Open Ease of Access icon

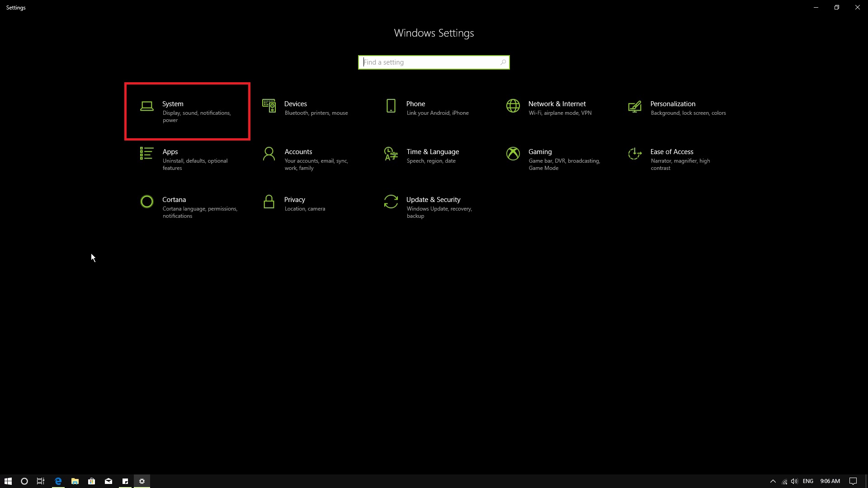coord(635,154)
